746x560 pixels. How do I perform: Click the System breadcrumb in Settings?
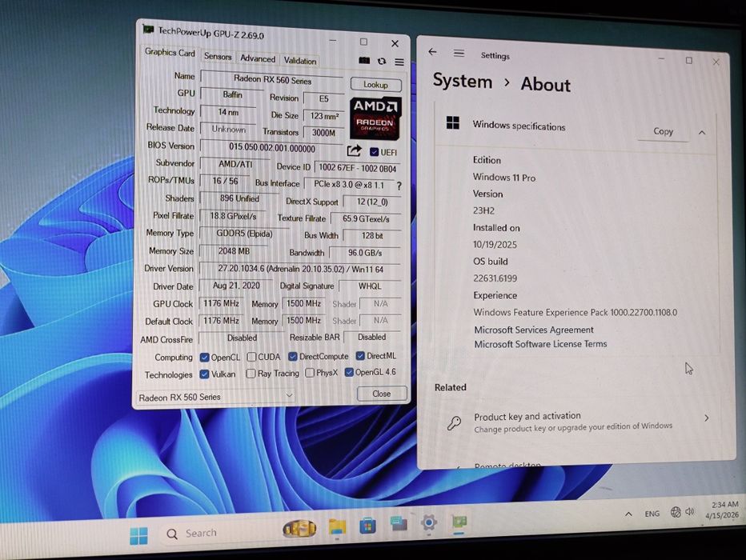click(463, 81)
